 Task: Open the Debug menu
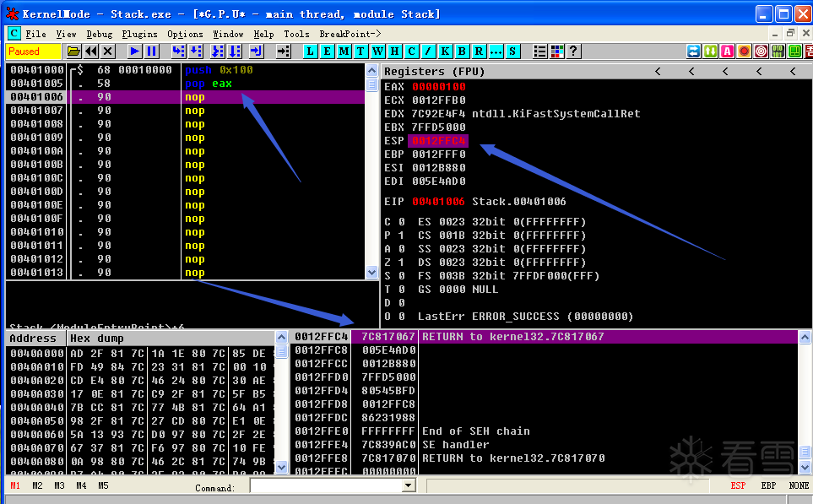point(99,35)
